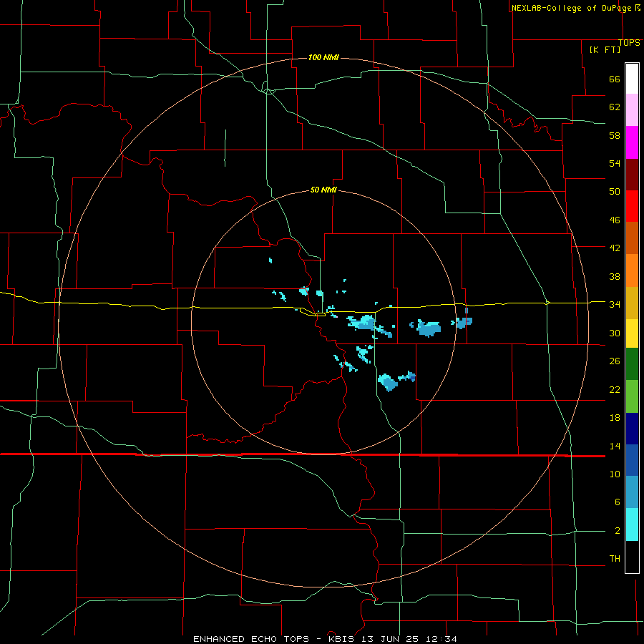The height and width of the screenshot is (644, 644).
Task: Click the 12:34 timestamp in caption
Action: (441, 639)
